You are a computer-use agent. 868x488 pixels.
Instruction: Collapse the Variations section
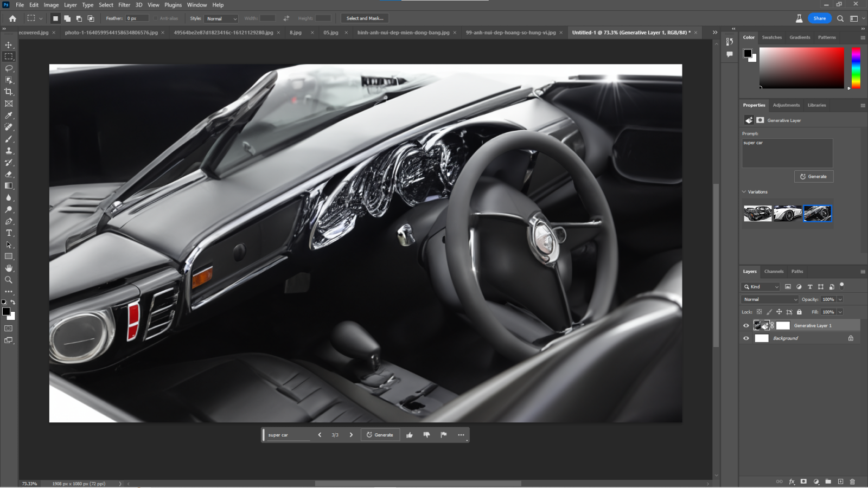tap(744, 192)
